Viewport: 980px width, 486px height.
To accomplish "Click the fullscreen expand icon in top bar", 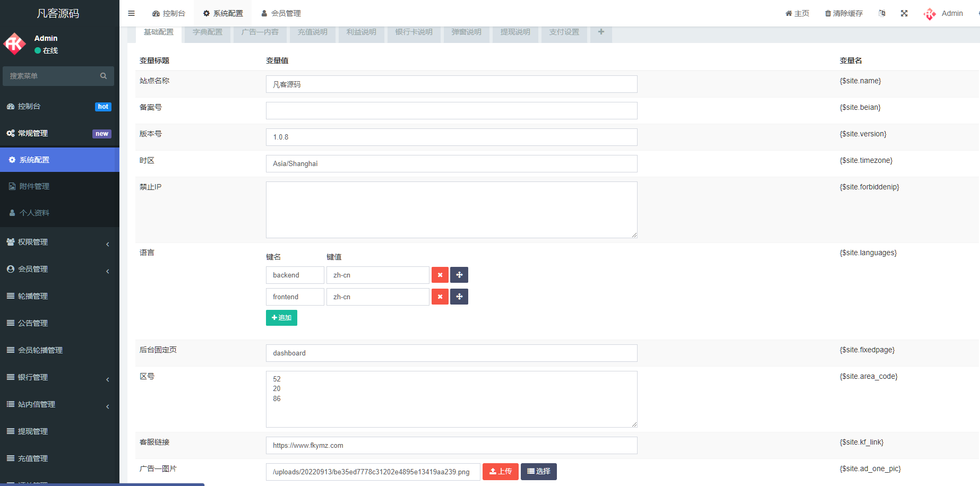I will click(904, 13).
